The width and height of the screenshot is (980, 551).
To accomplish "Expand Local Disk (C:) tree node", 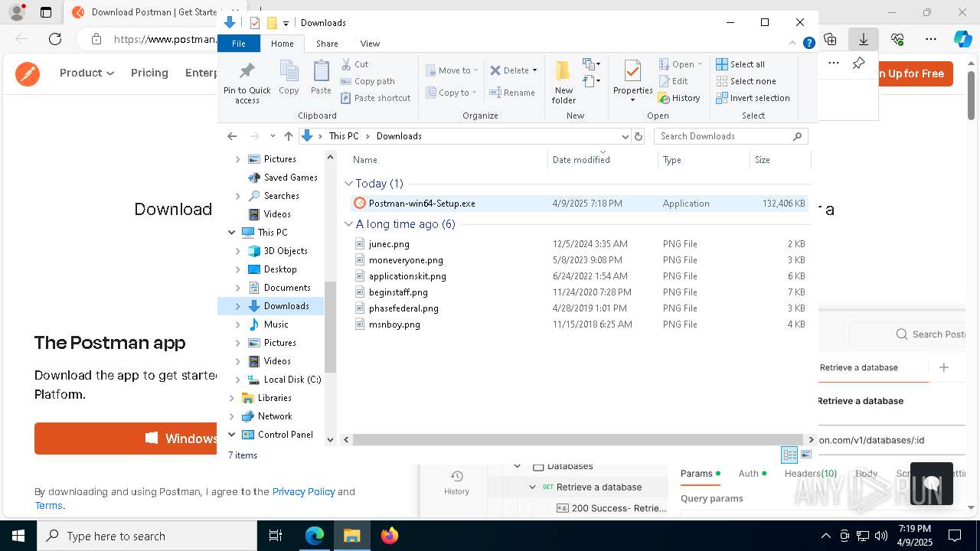I will point(237,380).
